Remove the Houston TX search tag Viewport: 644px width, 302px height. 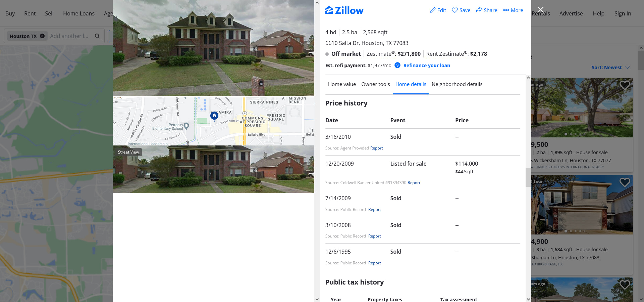tap(42, 36)
